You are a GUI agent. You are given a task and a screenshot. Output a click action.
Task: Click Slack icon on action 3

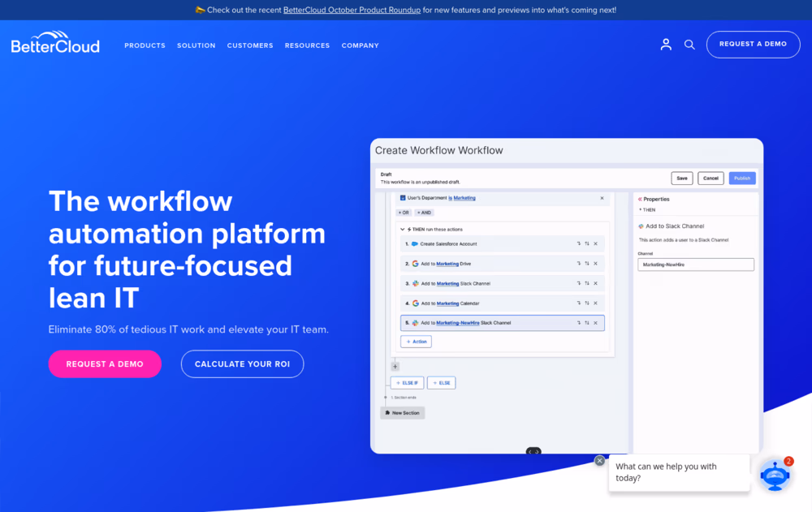pos(415,283)
